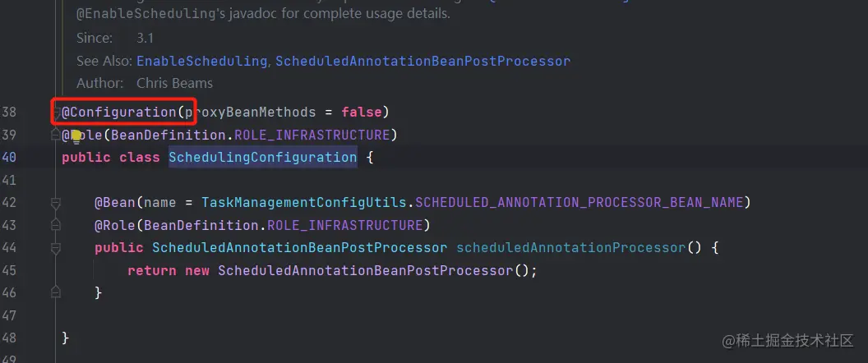Click line number 45 in the gutter
The height and width of the screenshot is (363, 868).
click(x=9, y=270)
